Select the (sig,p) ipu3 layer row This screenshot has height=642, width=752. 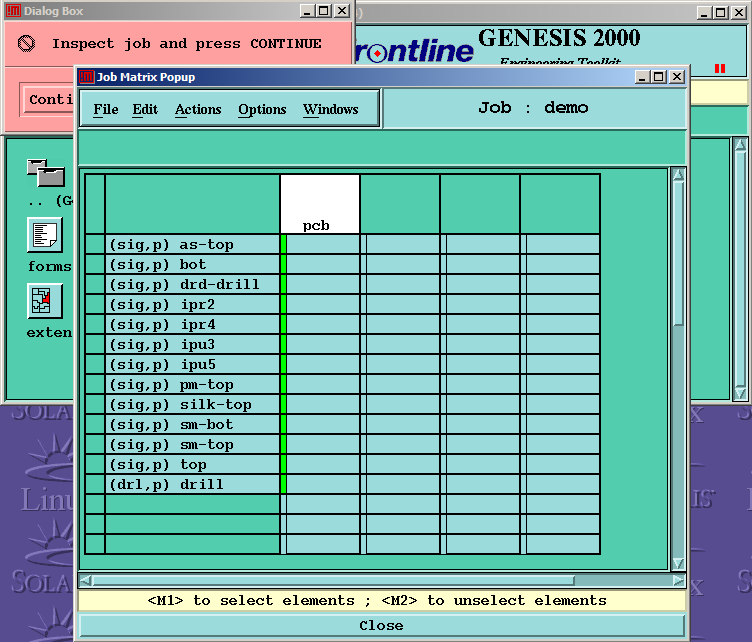pyautogui.click(x=192, y=345)
